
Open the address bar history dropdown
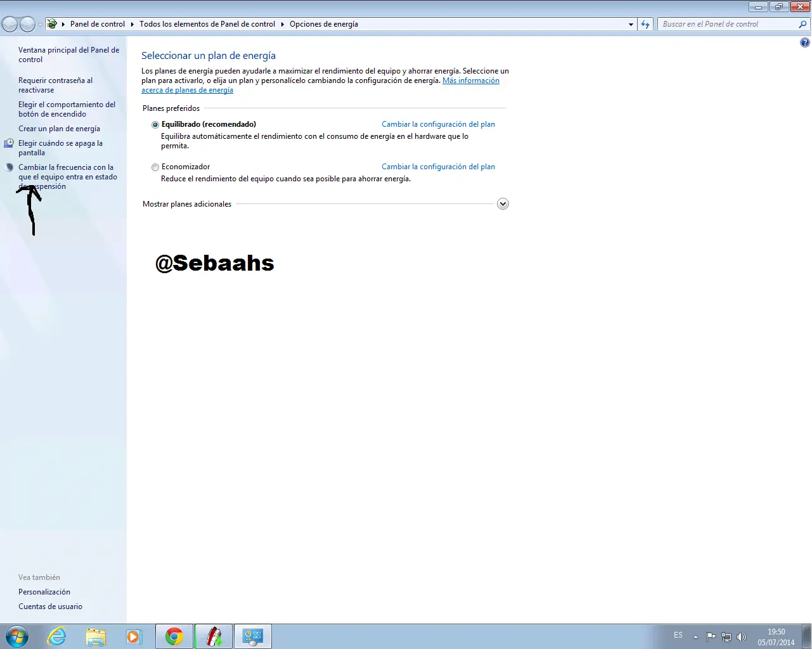click(631, 24)
